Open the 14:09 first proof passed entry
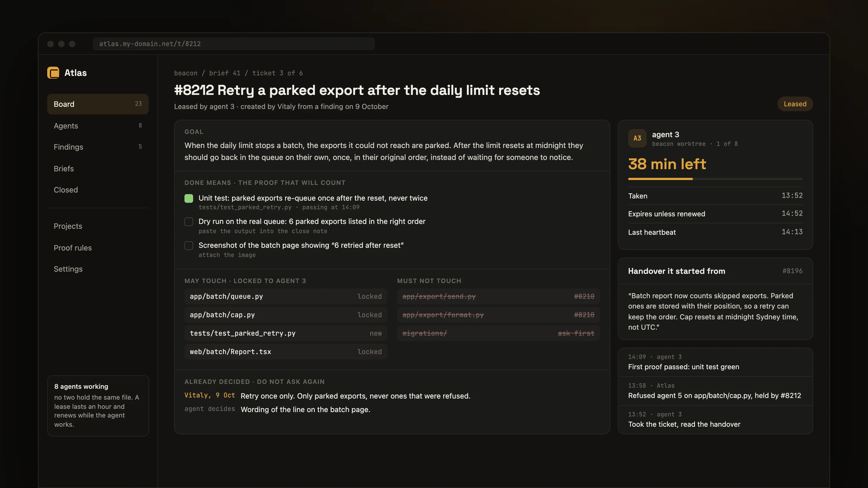This screenshot has width=868, height=488. [x=715, y=362]
